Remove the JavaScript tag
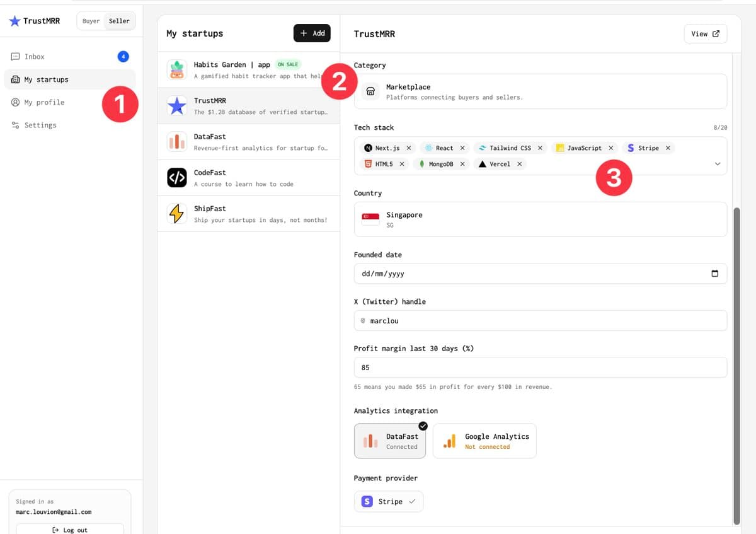The image size is (756, 534). [x=610, y=148]
